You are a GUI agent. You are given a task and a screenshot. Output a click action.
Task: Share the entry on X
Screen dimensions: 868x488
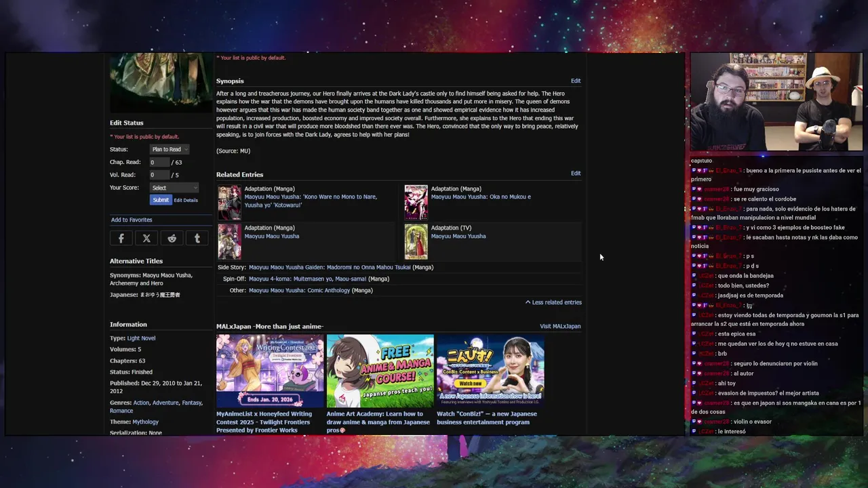click(x=146, y=239)
